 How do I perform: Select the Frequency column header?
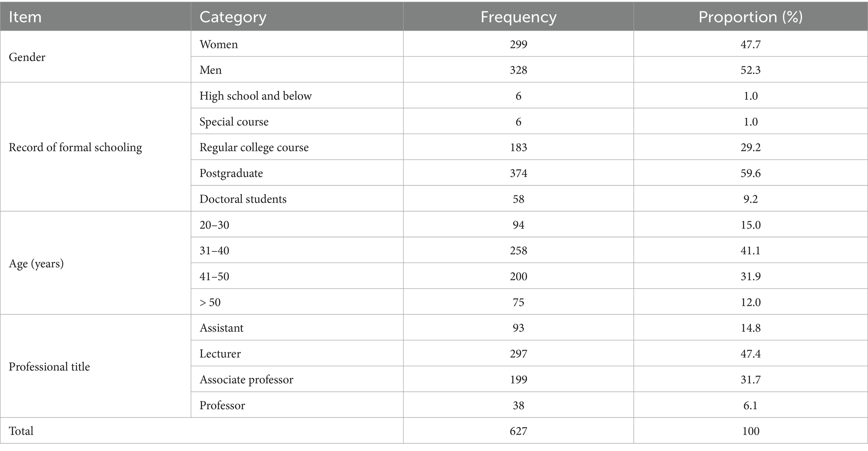(518, 17)
